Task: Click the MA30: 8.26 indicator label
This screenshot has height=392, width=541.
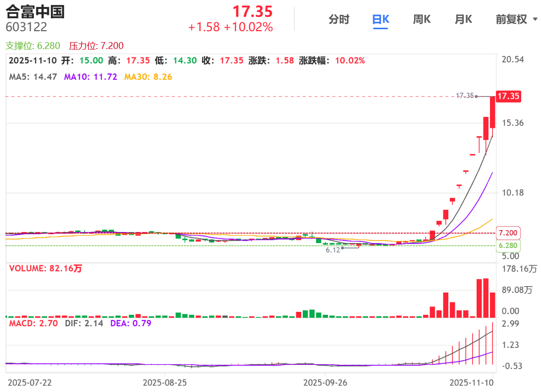Action: [148, 77]
